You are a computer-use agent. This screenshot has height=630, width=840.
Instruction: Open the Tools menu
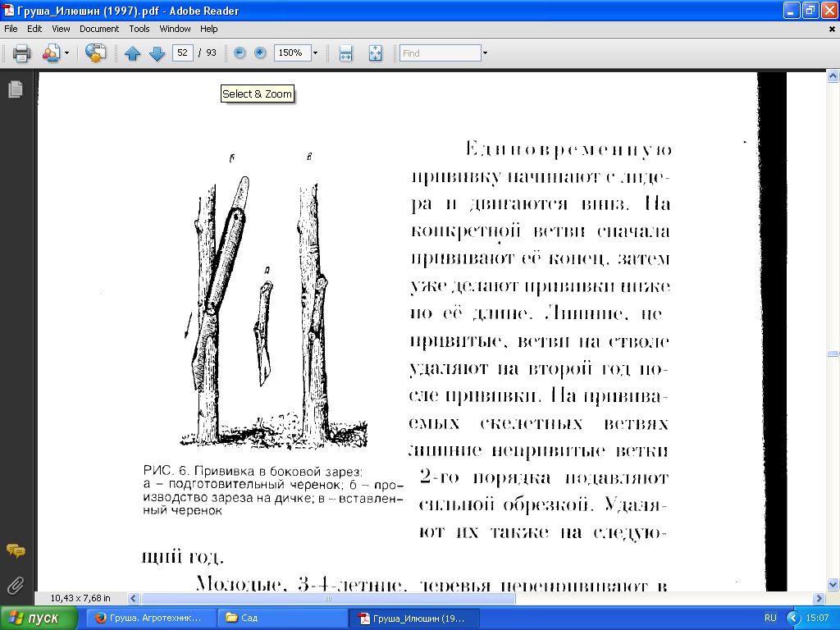(x=139, y=29)
